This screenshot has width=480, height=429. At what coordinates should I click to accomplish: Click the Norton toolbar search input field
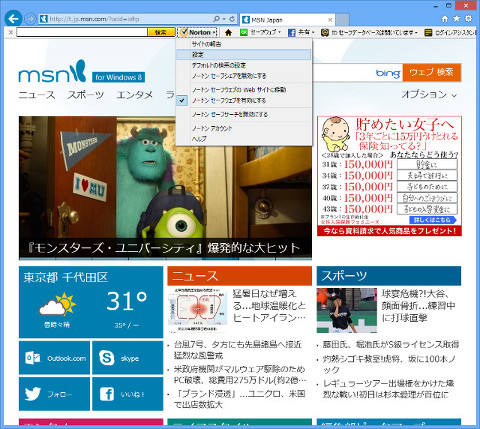[82, 32]
